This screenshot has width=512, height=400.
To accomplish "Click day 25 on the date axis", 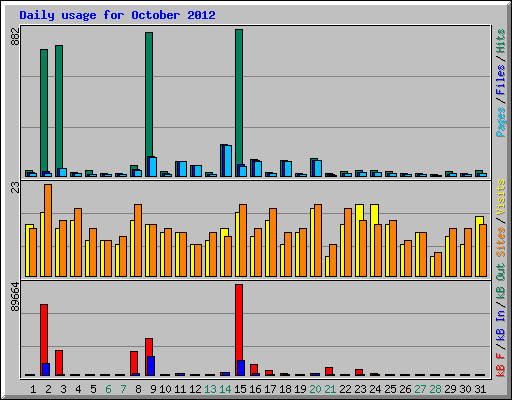I will pos(390,389).
